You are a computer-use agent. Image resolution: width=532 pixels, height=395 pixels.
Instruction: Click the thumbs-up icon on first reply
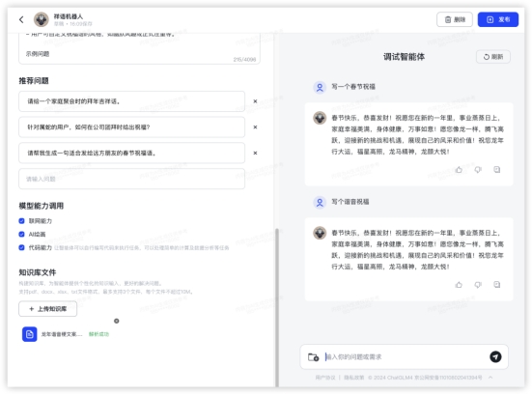pos(459,169)
